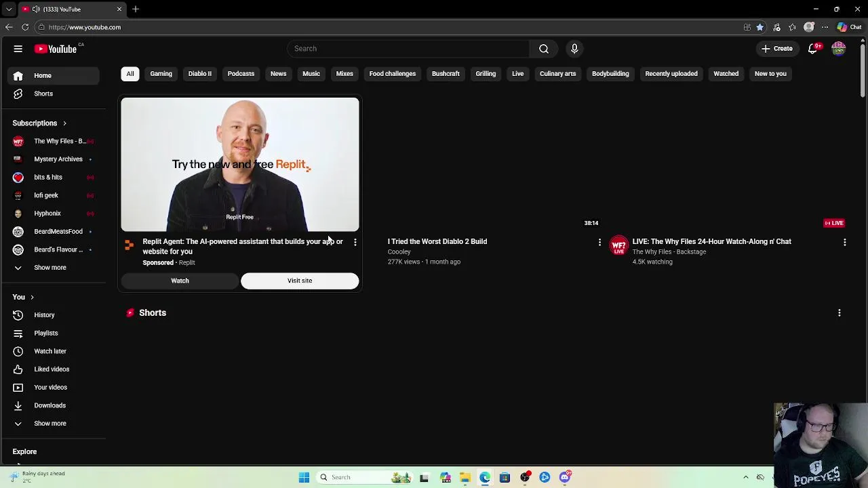Reload the page with the refresh icon
This screenshot has height=488, width=868.
click(25, 27)
